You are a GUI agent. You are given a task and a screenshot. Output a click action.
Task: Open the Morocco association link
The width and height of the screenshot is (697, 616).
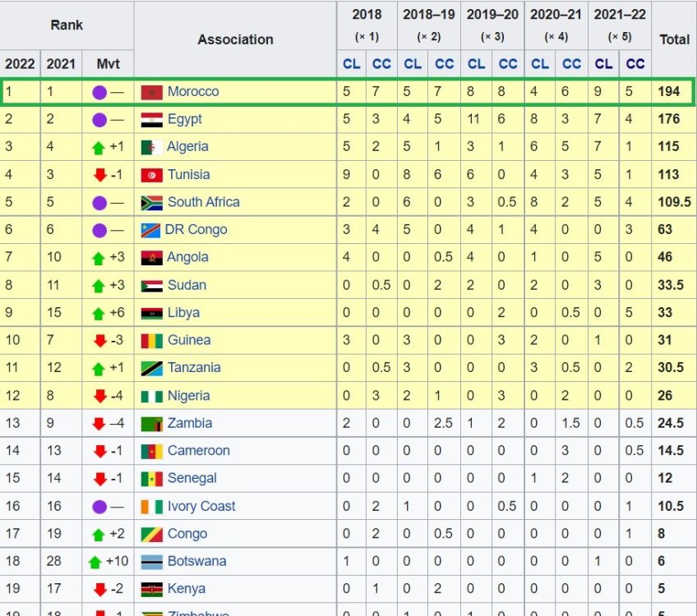tap(193, 92)
